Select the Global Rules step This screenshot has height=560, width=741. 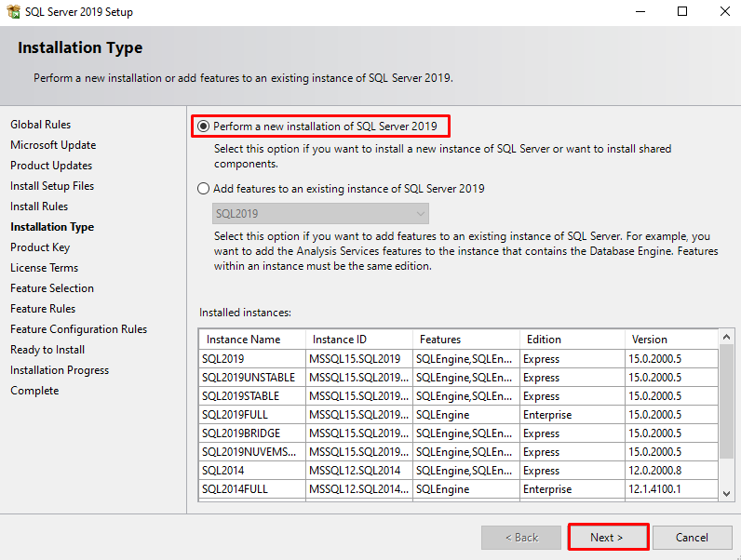pyautogui.click(x=41, y=124)
